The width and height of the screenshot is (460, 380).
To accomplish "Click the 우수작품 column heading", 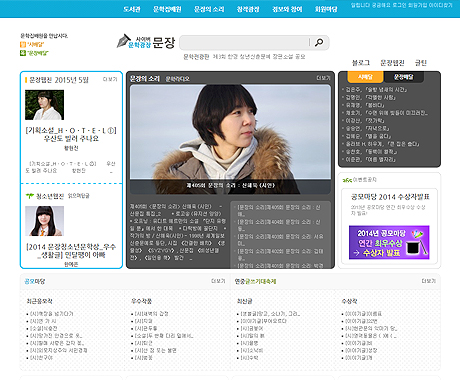I will (x=142, y=301).
